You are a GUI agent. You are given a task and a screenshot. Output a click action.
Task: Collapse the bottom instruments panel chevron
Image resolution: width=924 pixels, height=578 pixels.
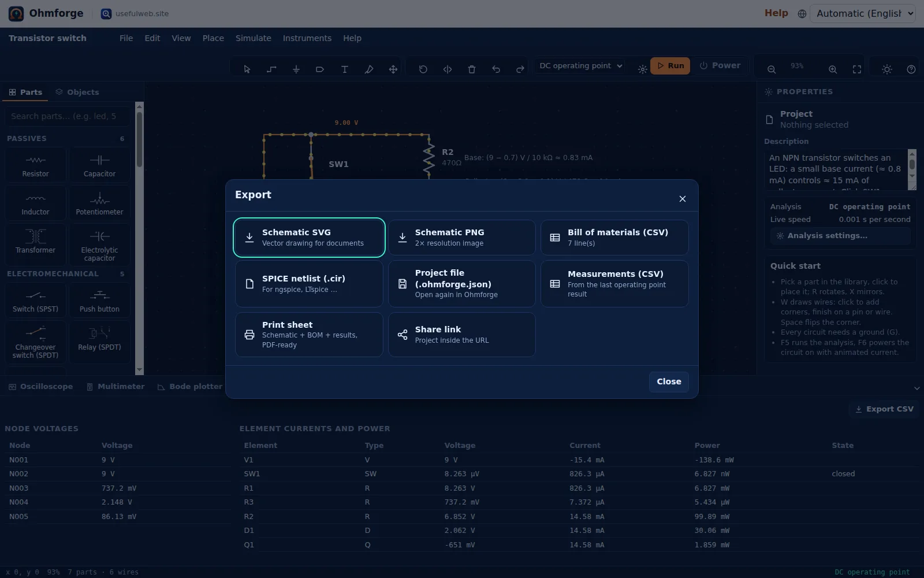click(916, 388)
